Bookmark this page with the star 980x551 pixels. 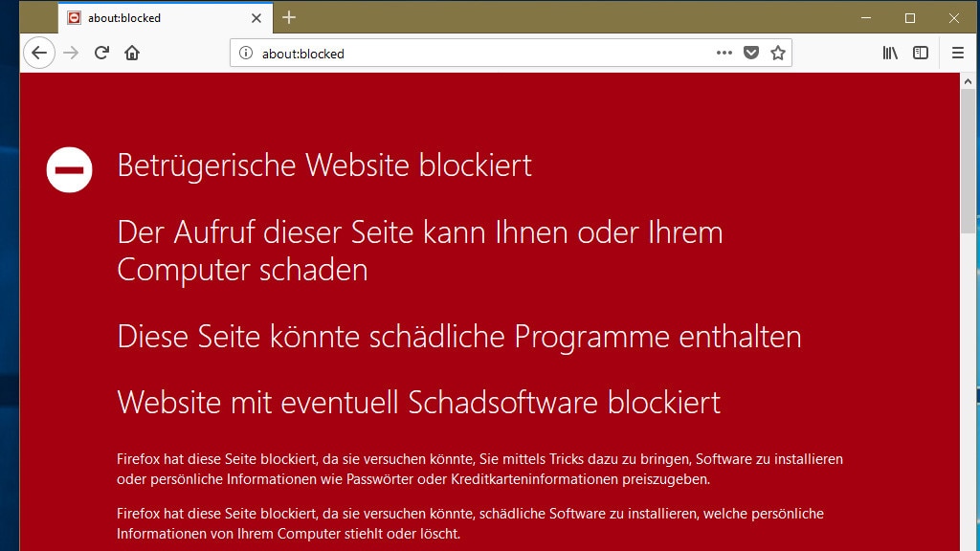click(x=777, y=54)
